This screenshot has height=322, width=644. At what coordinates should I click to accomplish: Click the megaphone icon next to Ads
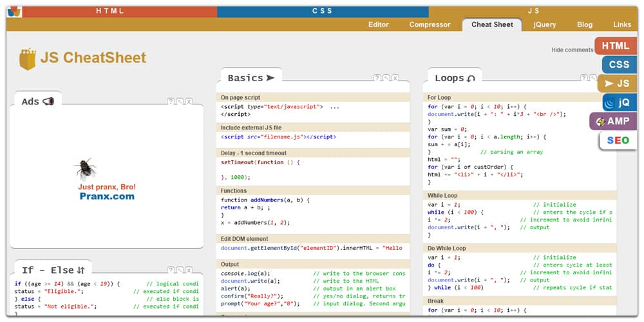(48, 101)
